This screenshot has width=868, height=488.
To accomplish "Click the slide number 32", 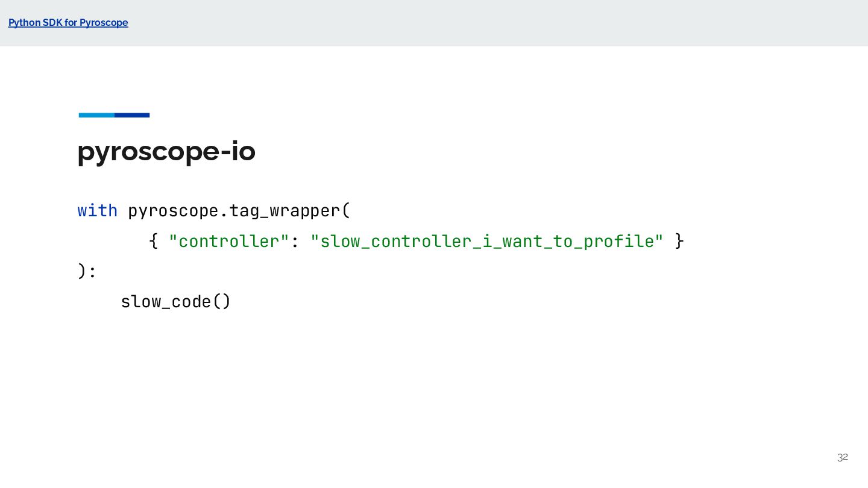I will click(843, 457).
